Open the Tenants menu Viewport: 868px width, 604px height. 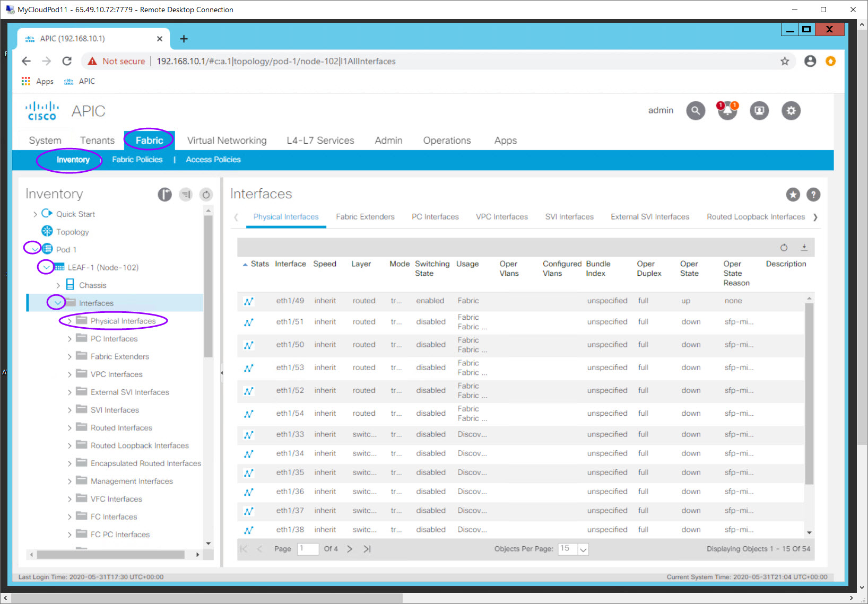click(97, 141)
